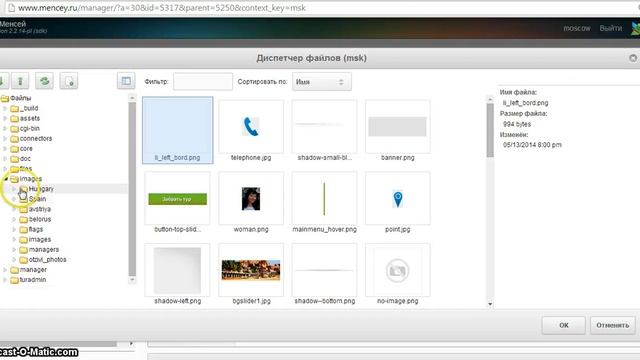Click the manager folder icon

[x=15, y=270]
